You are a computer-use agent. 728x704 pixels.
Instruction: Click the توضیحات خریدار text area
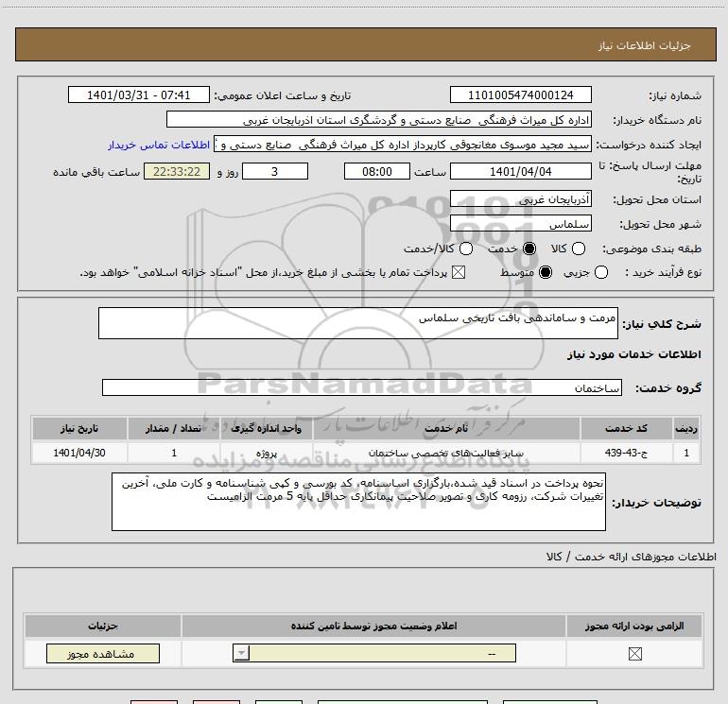point(358,502)
